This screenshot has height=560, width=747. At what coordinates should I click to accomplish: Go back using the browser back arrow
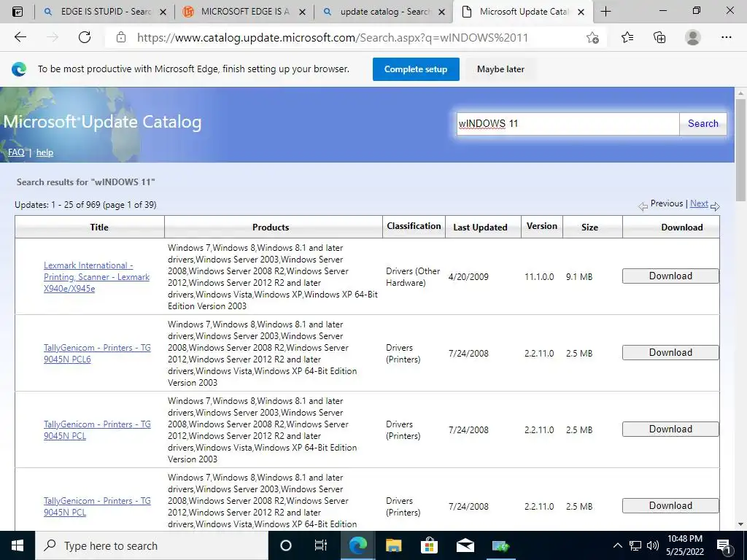coord(20,37)
